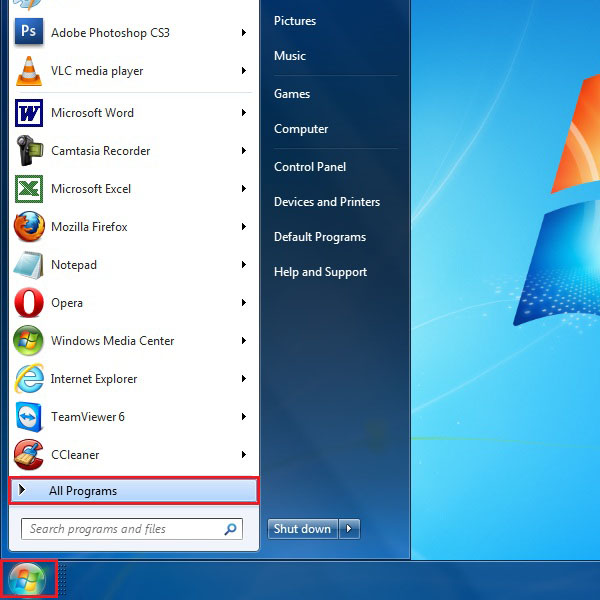
Task: Launch Windows Media Center by its label
Action: click(112, 341)
